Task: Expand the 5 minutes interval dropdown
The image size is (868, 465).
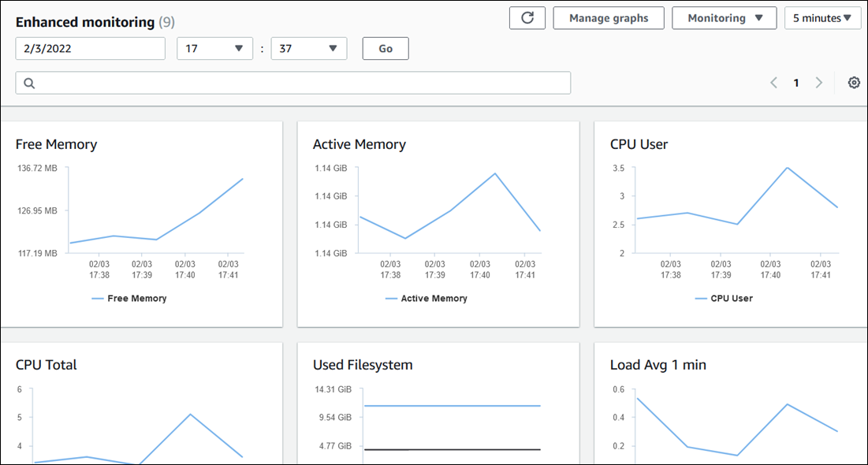Action: pos(822,18)
